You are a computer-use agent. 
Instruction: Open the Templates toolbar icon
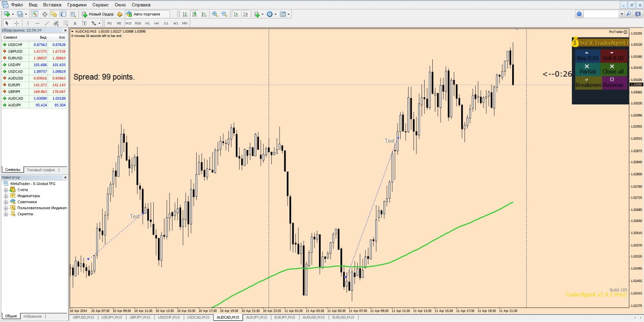283,14
